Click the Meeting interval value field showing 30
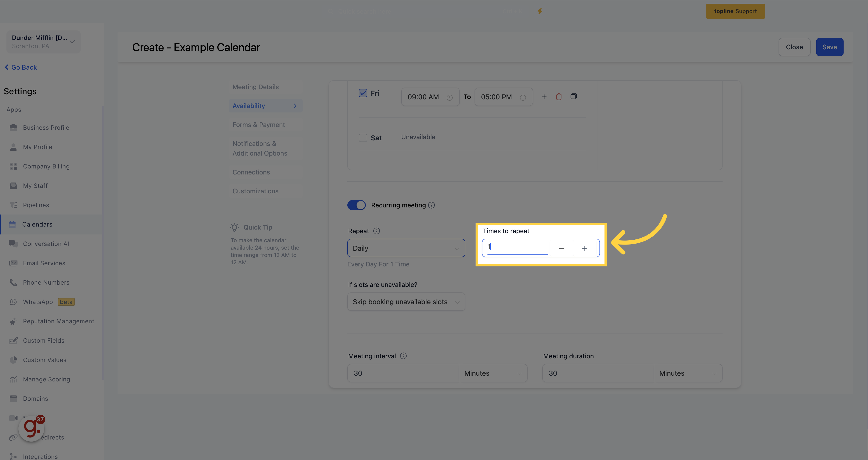868x460 pixels. [x=403, y=373]
